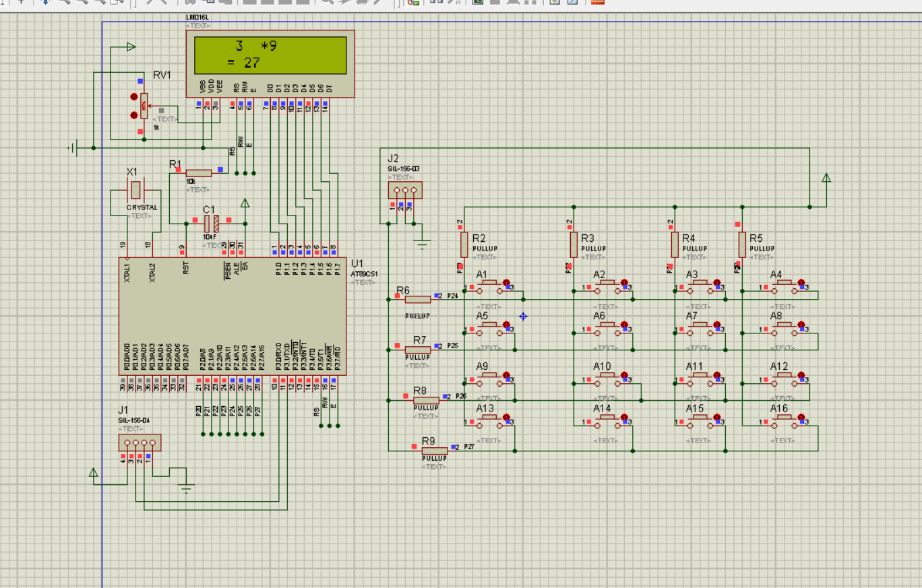Click the power terminal arrow above C1
This screenshot has height=588, width=922.
245,203
